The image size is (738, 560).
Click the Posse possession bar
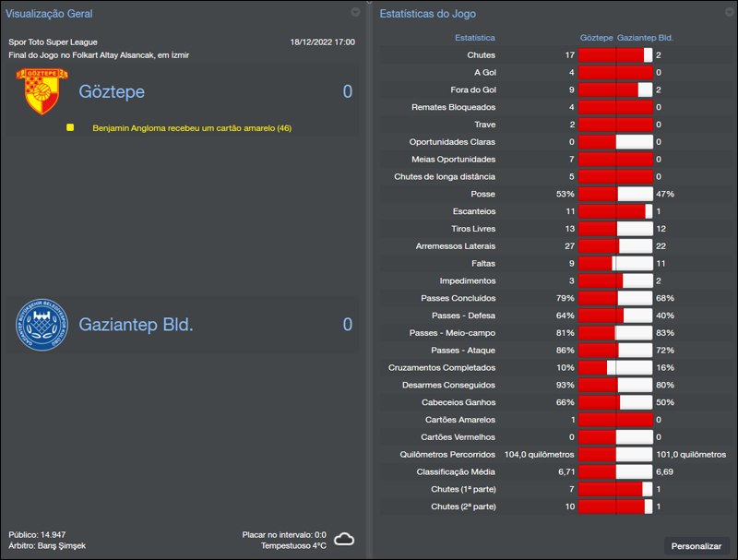pos(618,194)
